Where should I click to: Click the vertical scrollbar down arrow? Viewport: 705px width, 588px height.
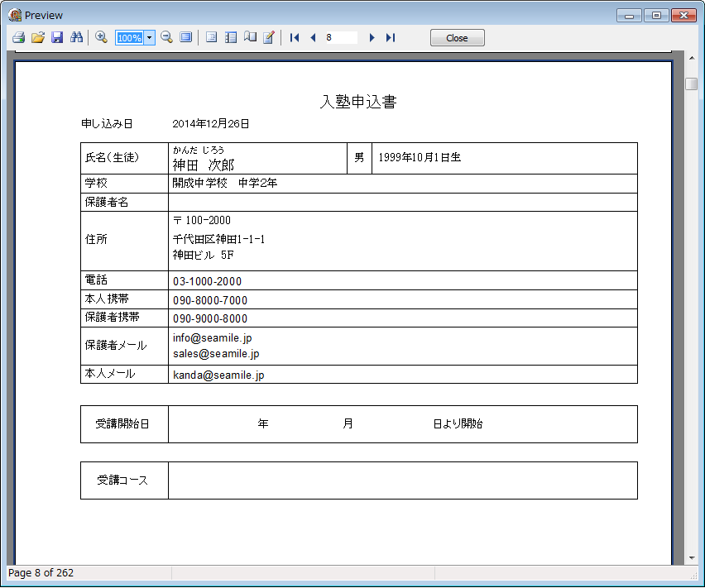tap(691, 558)
